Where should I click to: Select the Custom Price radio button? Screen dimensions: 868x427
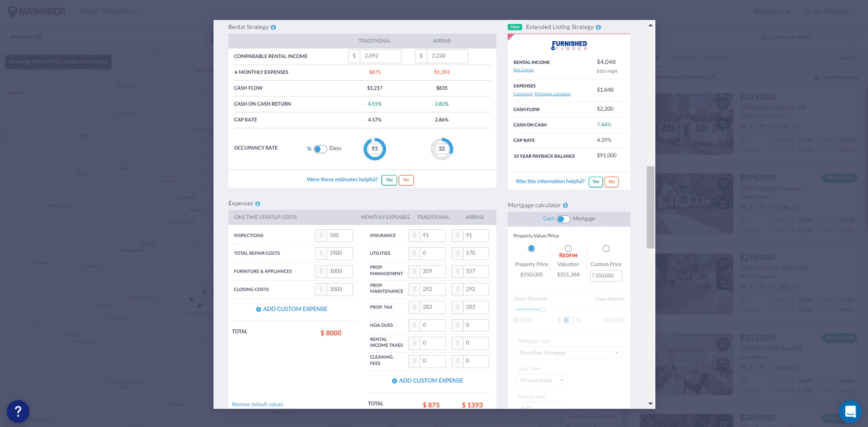[x=606, y=249]
